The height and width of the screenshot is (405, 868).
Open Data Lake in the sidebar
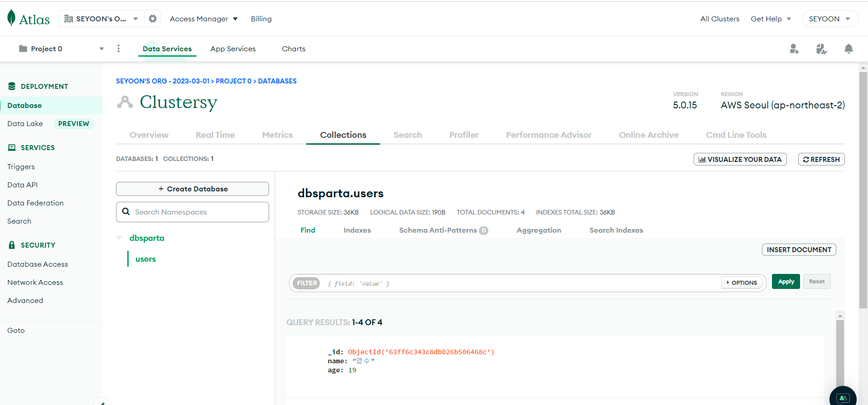coord(25,123)
